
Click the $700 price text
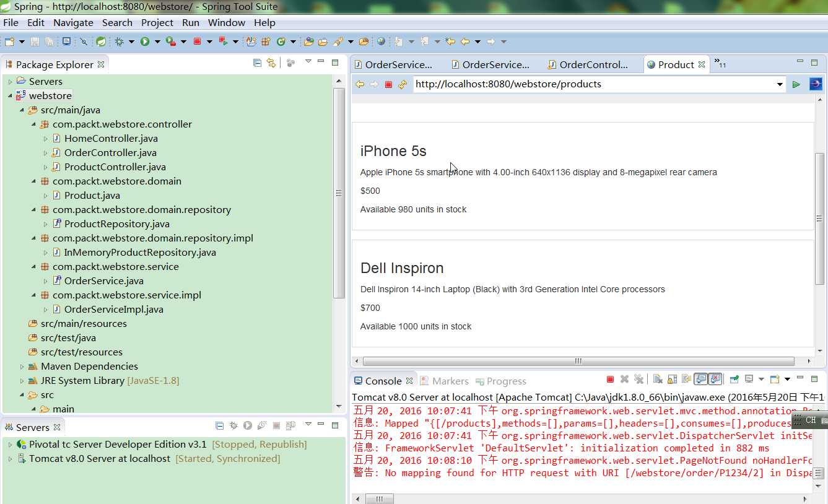(370, 308)
